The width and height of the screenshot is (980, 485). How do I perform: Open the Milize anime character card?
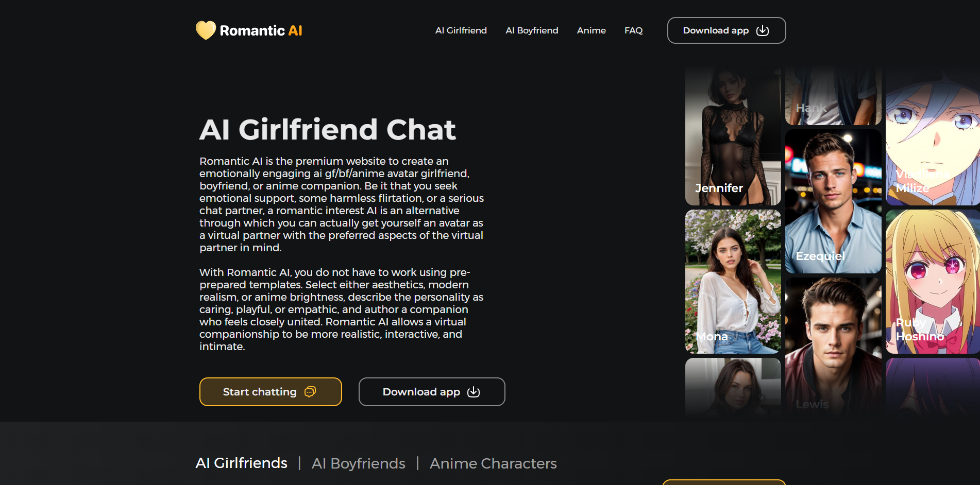click(x=933, y=136)
